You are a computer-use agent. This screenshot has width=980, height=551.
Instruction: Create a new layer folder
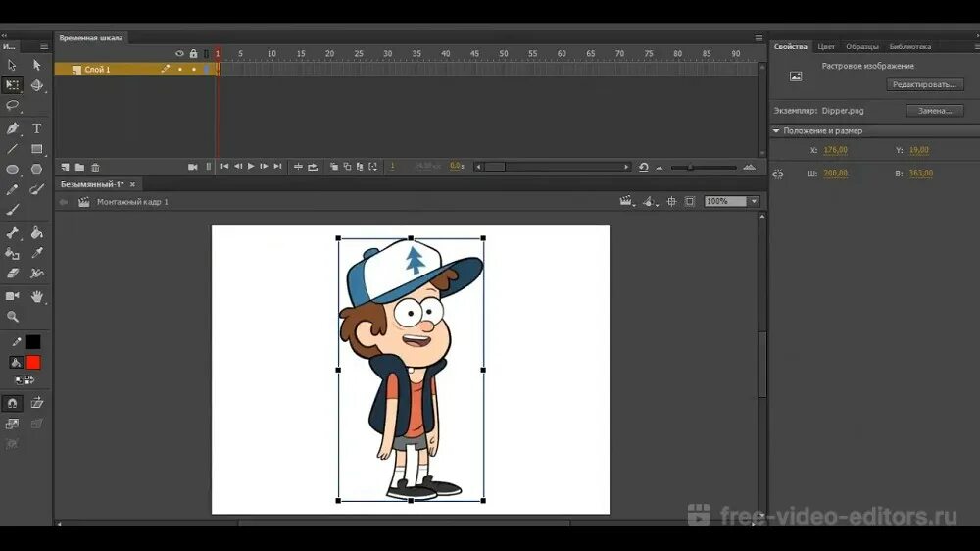pos(80,167)
